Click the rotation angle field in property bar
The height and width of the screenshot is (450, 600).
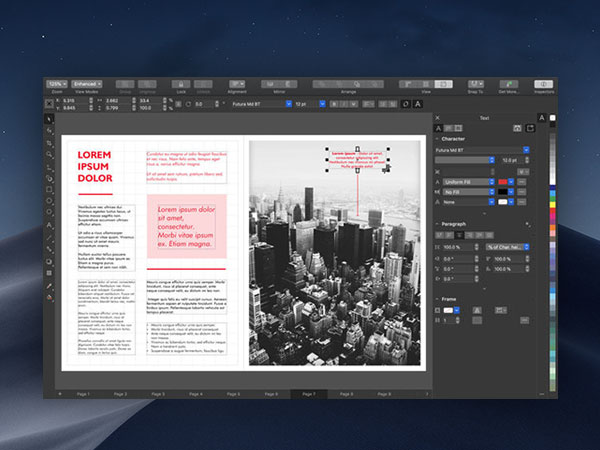tap(203, 104)
